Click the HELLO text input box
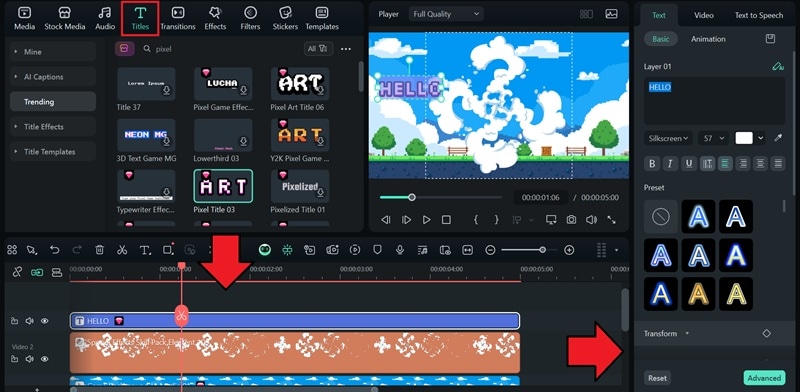Image resolution: width=800 pixels, height=392 pixels. pyautogui.click(x=714, y=101)
